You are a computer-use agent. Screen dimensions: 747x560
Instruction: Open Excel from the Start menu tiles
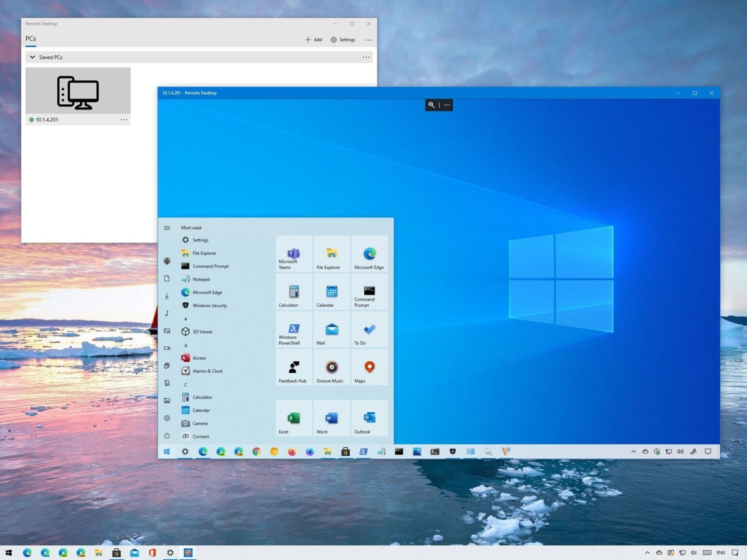(x=293, y=418)
